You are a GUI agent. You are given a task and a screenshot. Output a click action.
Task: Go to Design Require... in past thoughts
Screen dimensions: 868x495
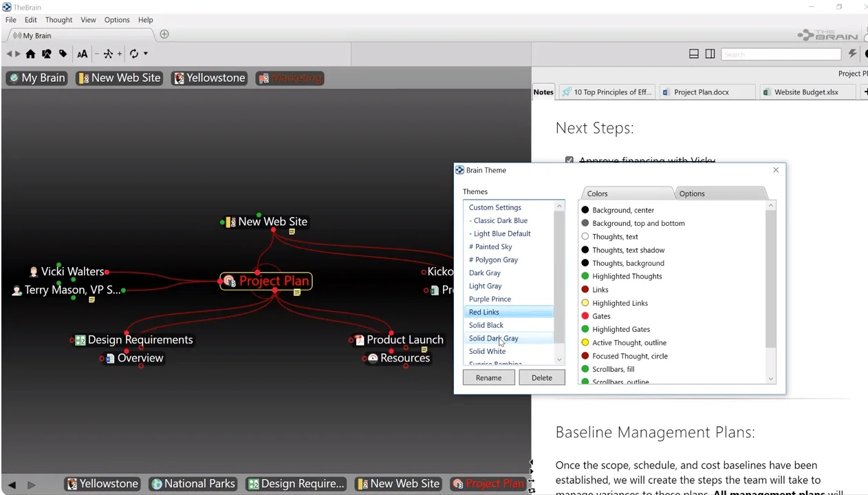296,484
